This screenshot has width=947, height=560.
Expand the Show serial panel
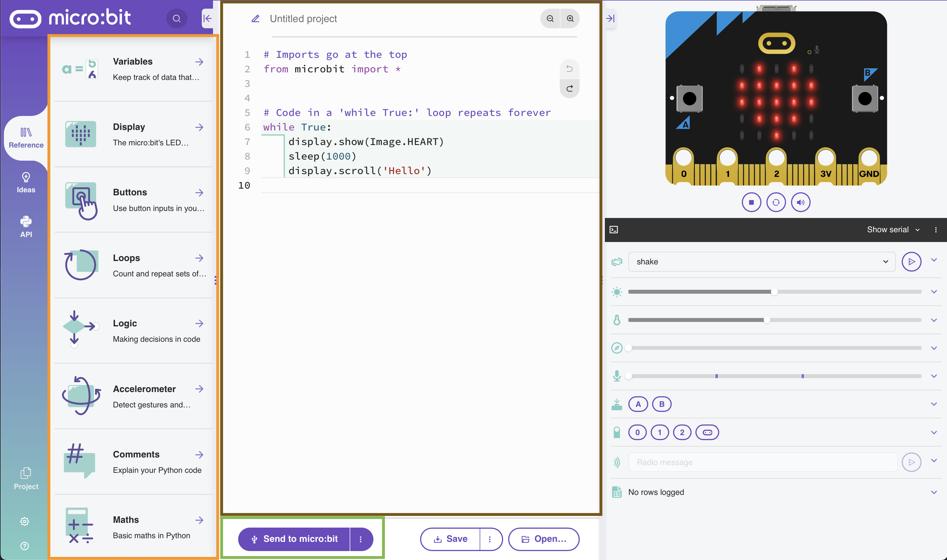pyautogui.click(x=893, y=229)
